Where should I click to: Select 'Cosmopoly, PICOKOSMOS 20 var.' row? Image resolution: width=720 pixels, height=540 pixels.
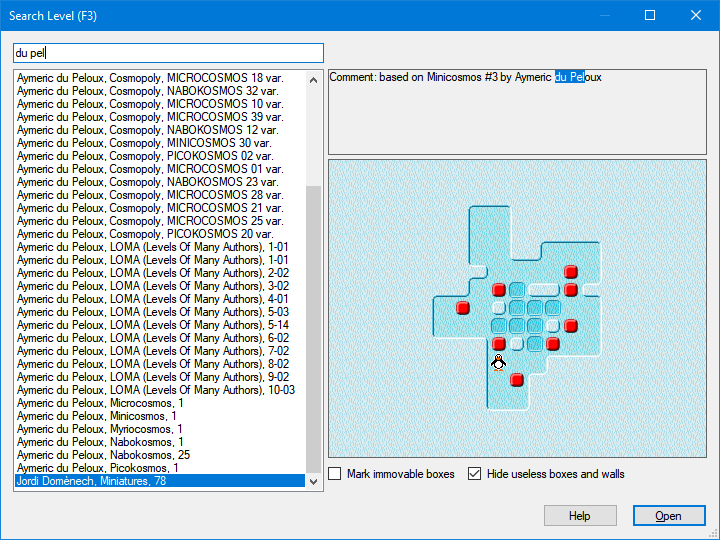click(160, 234)
